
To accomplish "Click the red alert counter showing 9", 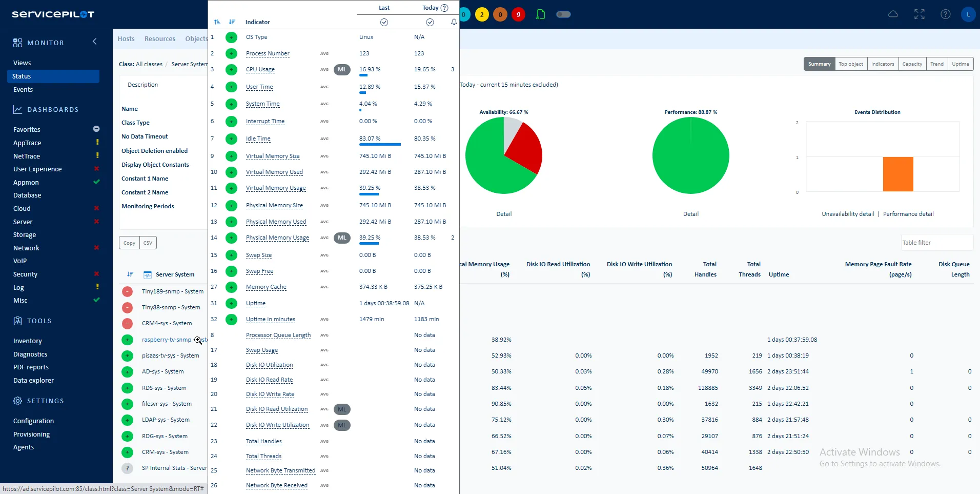I will (x=518, y=14).
